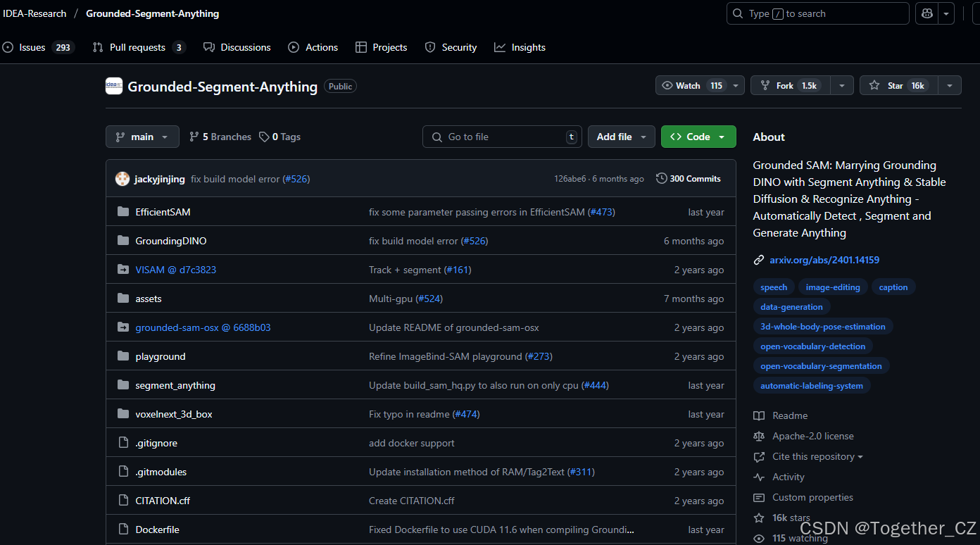Image resolution: width=980 pixels, height=545 pixels.
Task: Select the automatic-labeling-system topic tag
Action: pyautogui.click(x=812, y=386)
